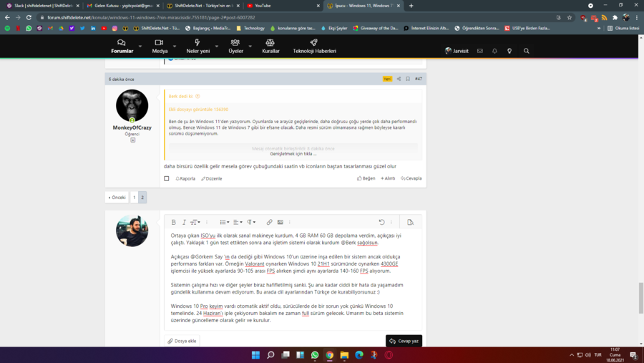The width and height of the screenshot is (644, 363).
Task: Expand more options next to undo icon
Action: coord(391,222)
